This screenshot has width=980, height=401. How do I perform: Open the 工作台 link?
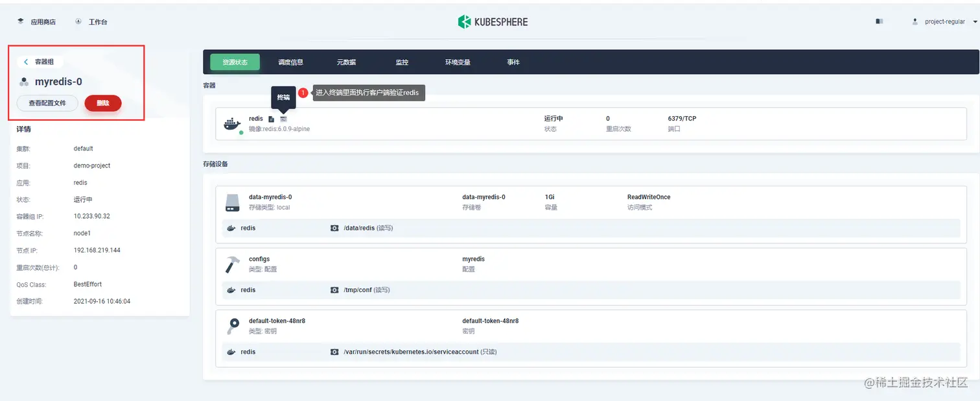(x=98, y=22)
